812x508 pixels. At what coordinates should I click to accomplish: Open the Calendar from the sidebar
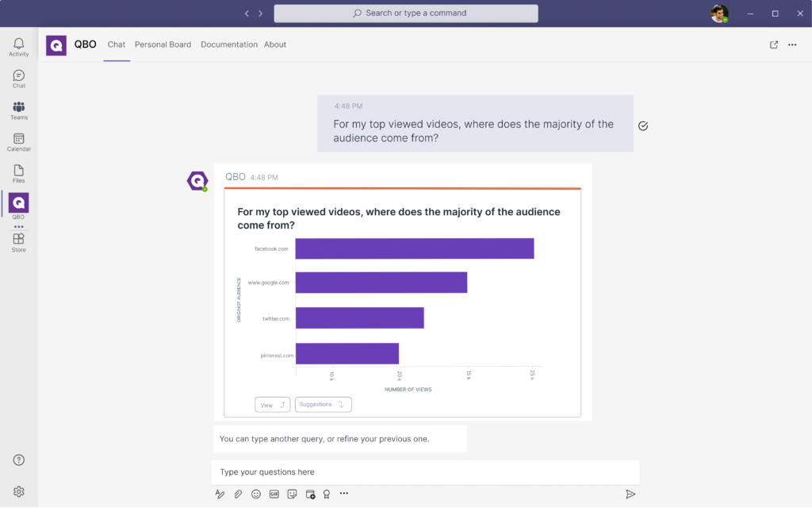tap(19, 142)
